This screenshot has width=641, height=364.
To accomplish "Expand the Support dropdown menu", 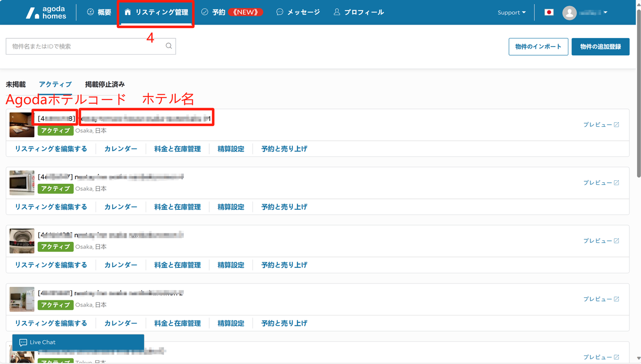I will [511, 13].
